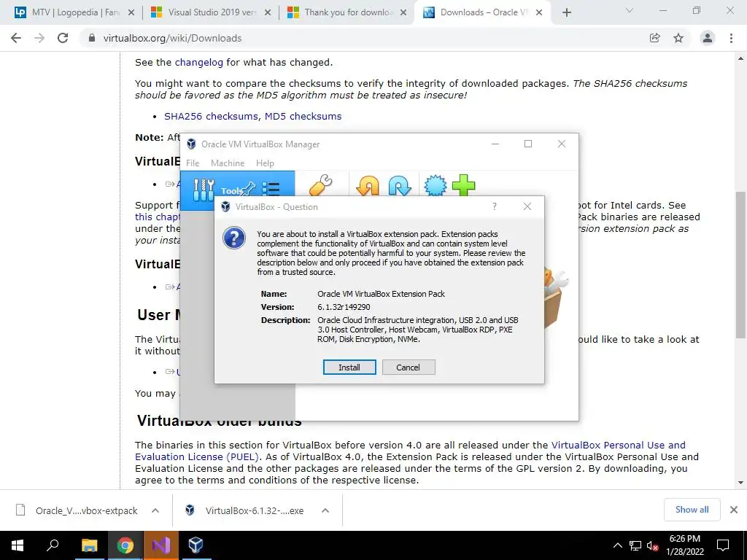Click Show all downloads
The width and height of the screenshot is (747, 560).
pos(692,510)
